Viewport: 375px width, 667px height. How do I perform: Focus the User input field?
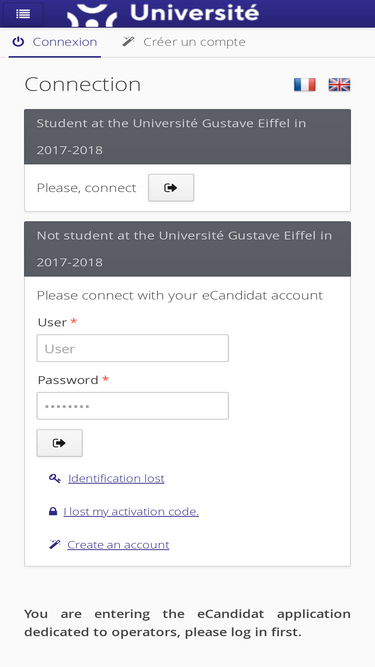click(x=133, y=348)
